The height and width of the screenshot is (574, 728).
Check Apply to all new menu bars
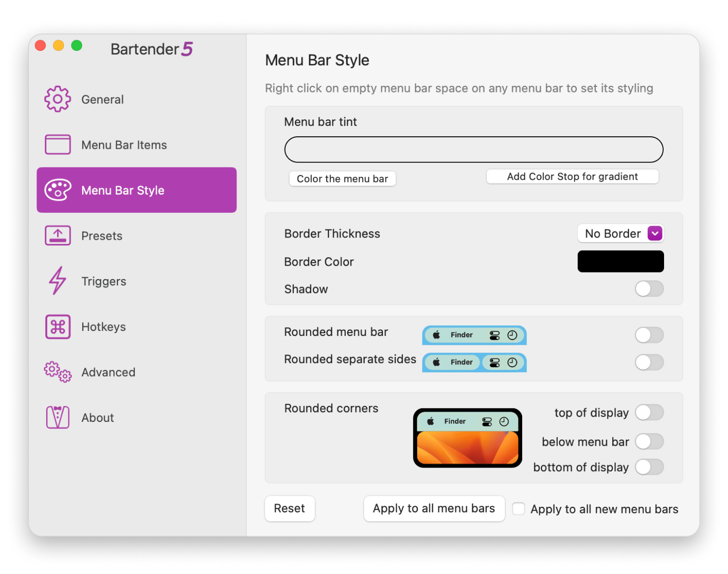tap(518, 509)
